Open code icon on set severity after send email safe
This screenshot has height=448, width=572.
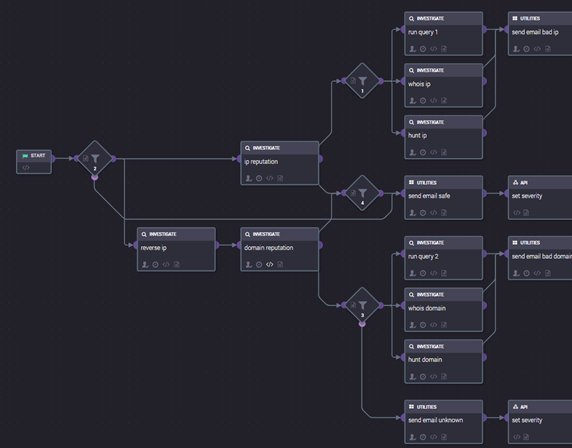[517, 213]
